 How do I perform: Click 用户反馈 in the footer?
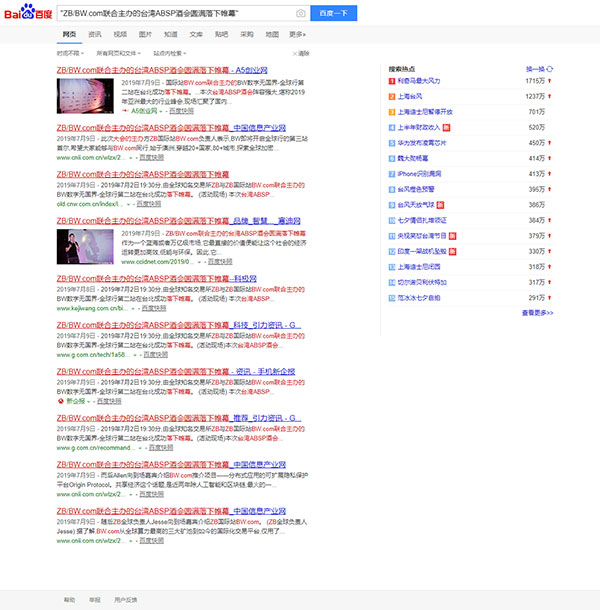(126, 600)
